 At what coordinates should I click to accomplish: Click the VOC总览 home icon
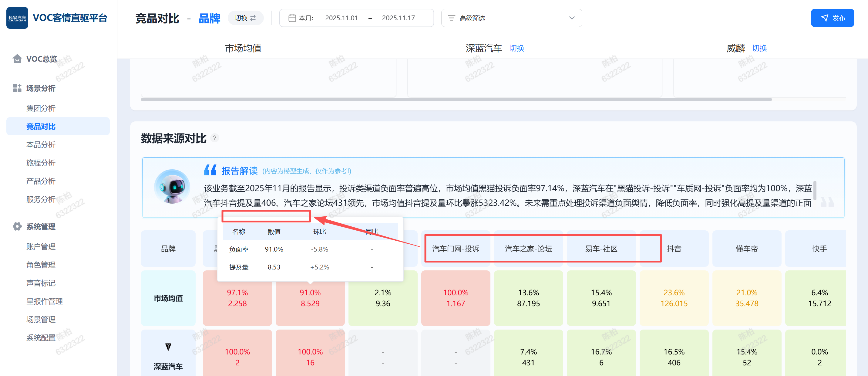click(x=17, y=59)
